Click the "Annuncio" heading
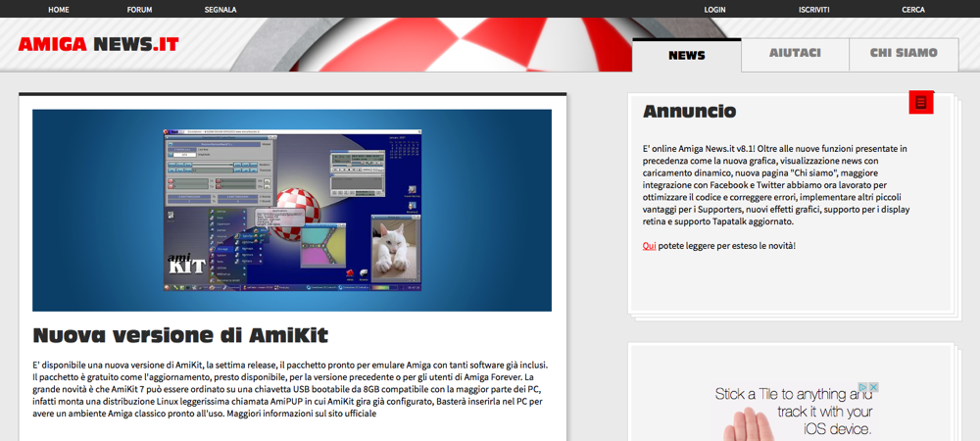This screenshot has width=980, height=441. pos(689,112)
